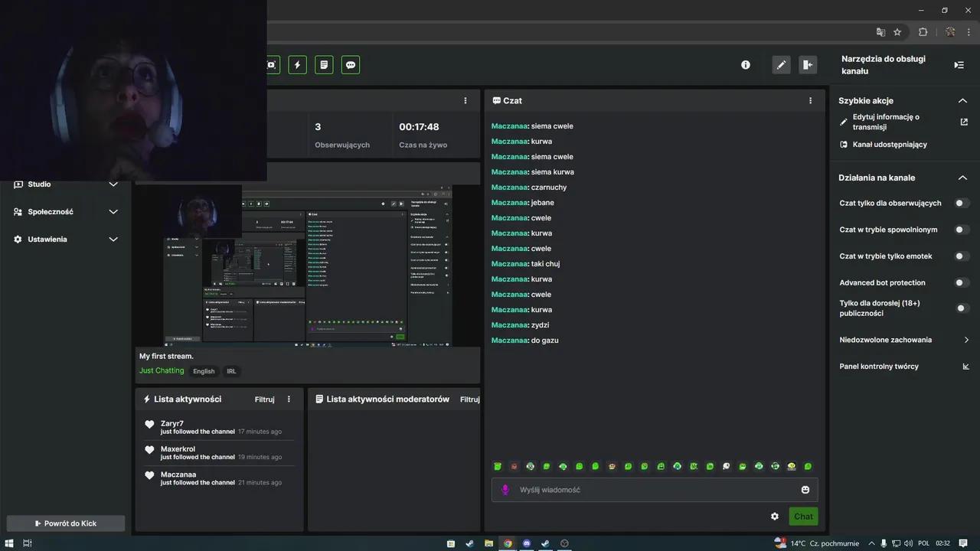Image resolution: width=980 pixels, height=551 pixels.
Task: Enable Czat tylko dla obserwujących
Action: pyautogui.click(x=959, y=203)
